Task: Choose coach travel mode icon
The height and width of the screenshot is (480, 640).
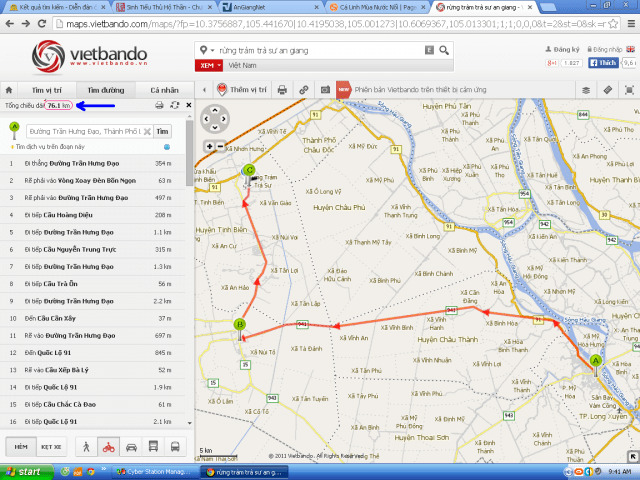Action: point(175,447)
